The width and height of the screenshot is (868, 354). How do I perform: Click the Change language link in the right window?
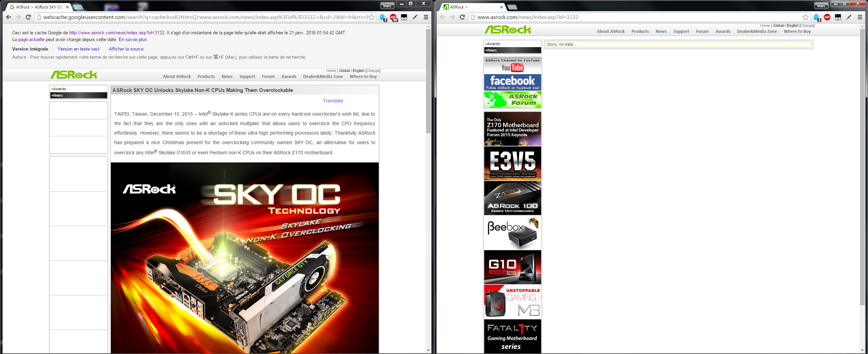click(x=807, y=25)
